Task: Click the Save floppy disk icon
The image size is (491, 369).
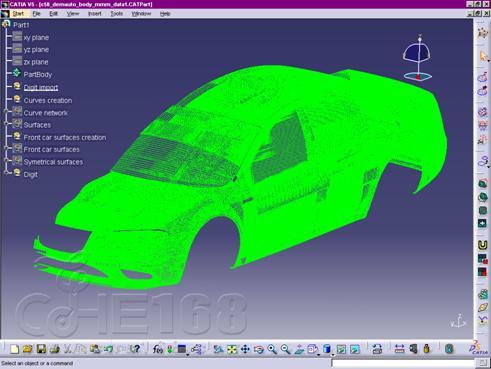Action: point(41,349)
